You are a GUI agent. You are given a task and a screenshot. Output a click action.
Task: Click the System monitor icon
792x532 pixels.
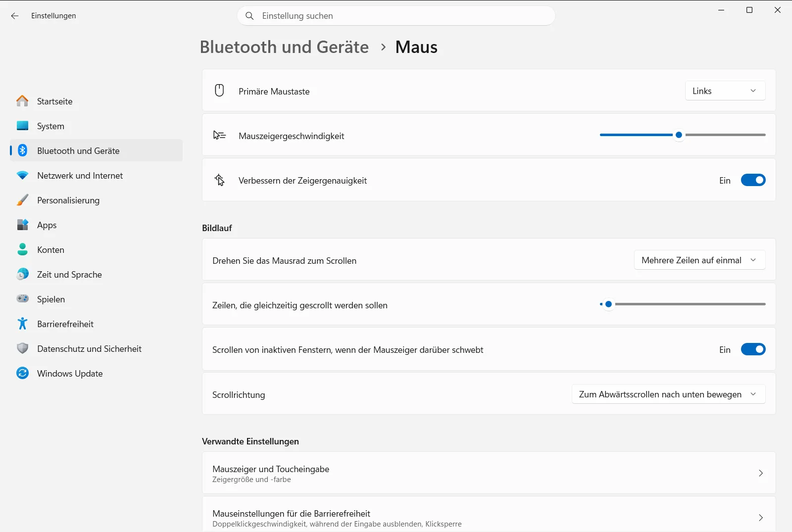[22, 126]
